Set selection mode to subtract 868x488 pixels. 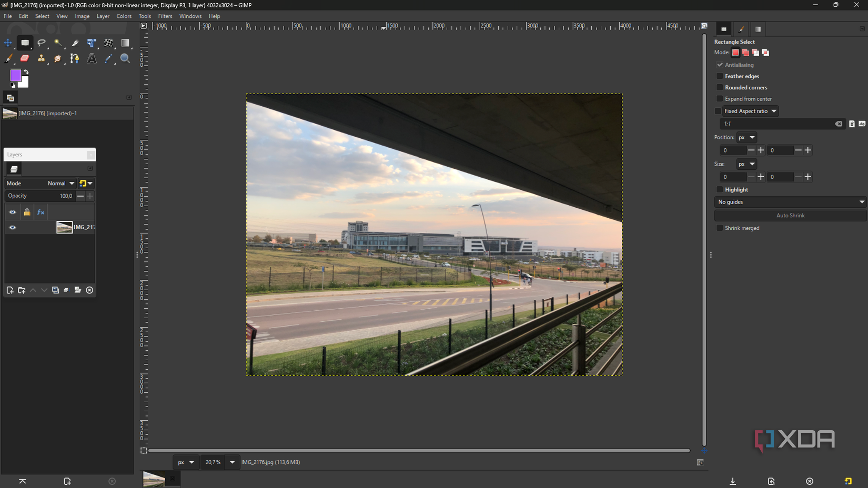pyautogui.click(x=755, y=52)
